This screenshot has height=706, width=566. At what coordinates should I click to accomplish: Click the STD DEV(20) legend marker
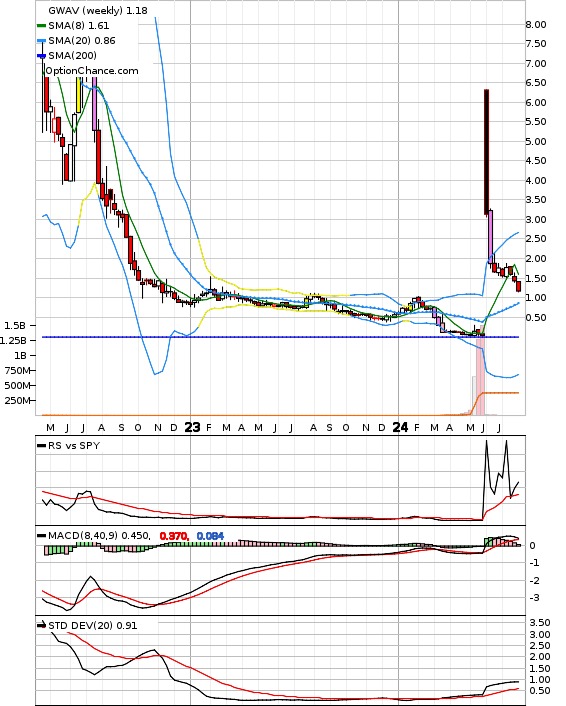point(41,625)
